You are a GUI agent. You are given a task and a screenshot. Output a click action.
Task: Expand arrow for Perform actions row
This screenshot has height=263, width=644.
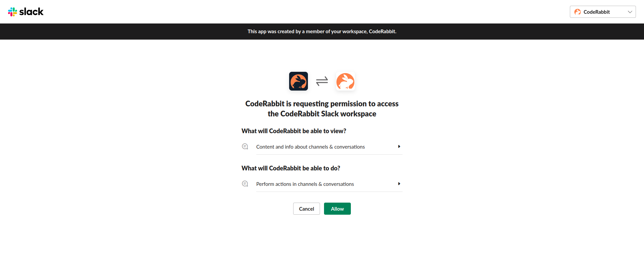coord(399,184)
